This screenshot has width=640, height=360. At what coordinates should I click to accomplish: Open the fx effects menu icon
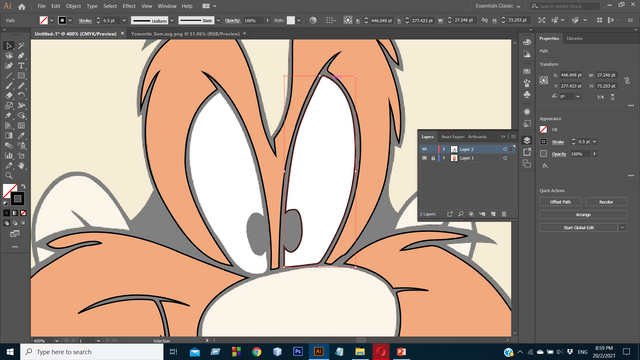click(545, 166)
